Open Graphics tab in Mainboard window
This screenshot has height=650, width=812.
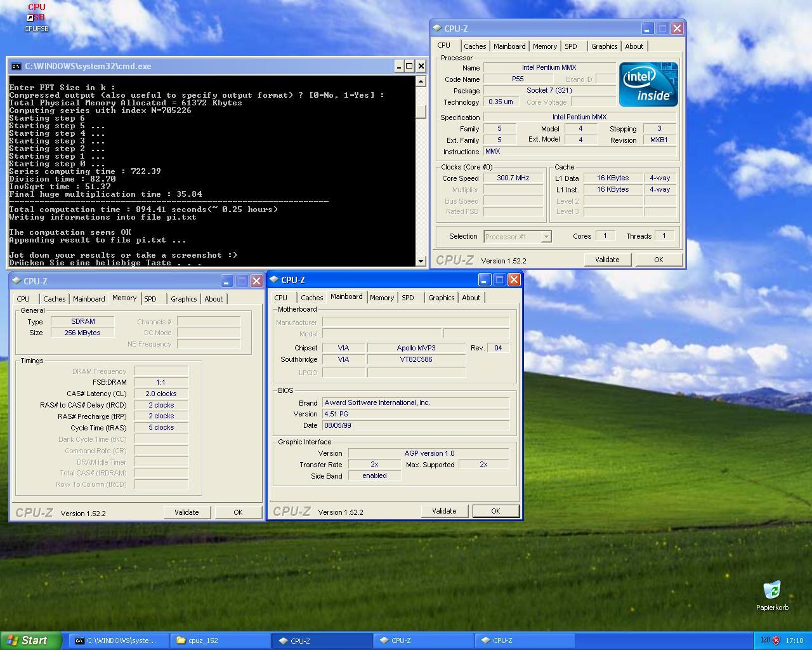pos(441,298)
